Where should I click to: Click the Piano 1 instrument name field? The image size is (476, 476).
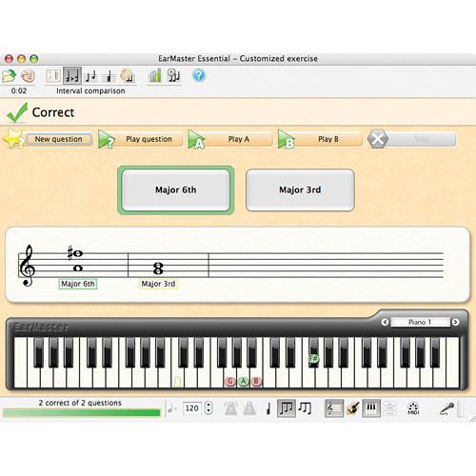coord(420,322)
